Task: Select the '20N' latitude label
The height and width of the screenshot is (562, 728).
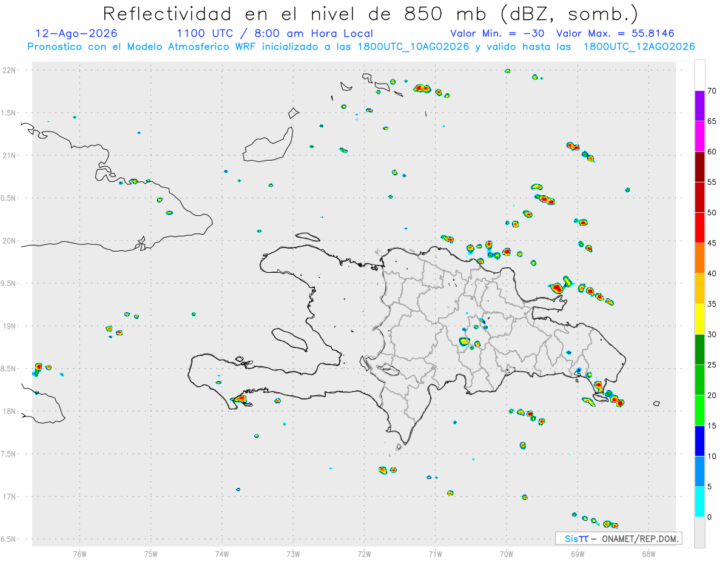Action: click(10, 241)
